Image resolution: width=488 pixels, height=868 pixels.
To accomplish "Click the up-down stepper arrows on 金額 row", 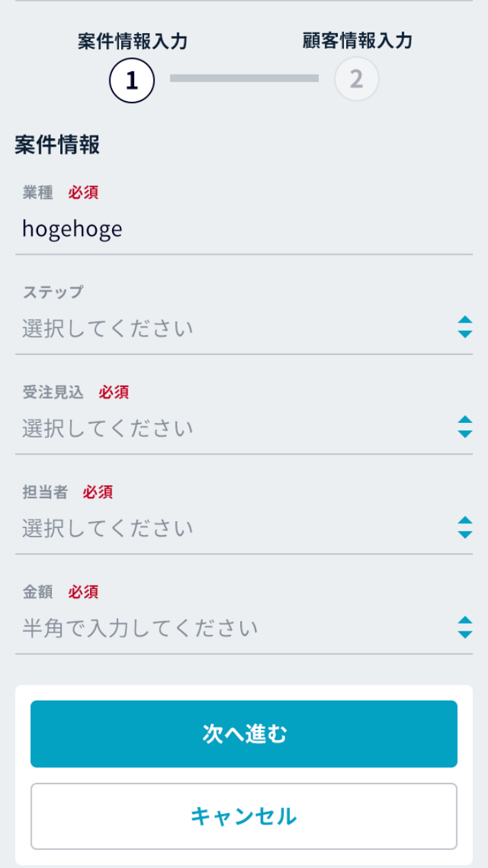I will (465, 627).
